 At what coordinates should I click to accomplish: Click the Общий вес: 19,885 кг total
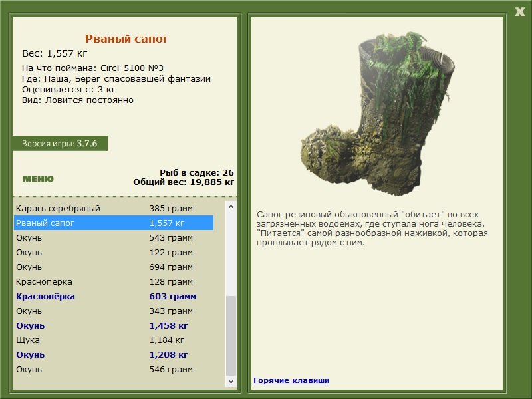tap(184, 182)
